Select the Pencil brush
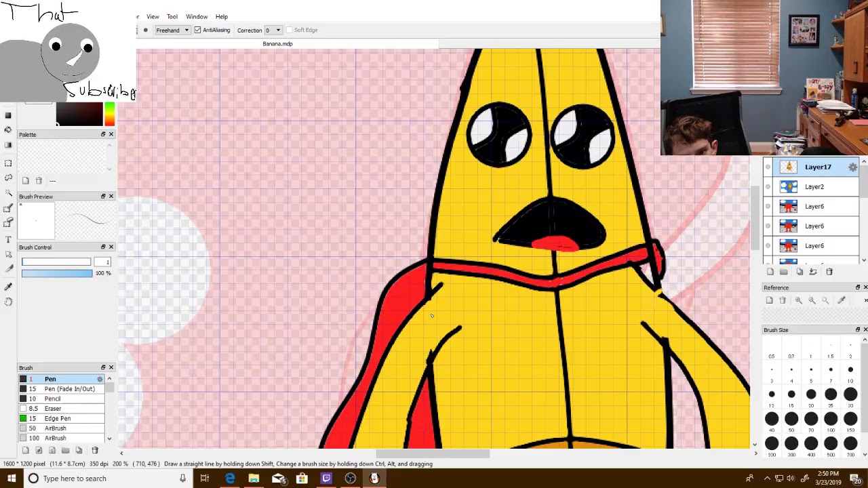Viewport: 868px width, 488px height. click(x=62, y=399)
